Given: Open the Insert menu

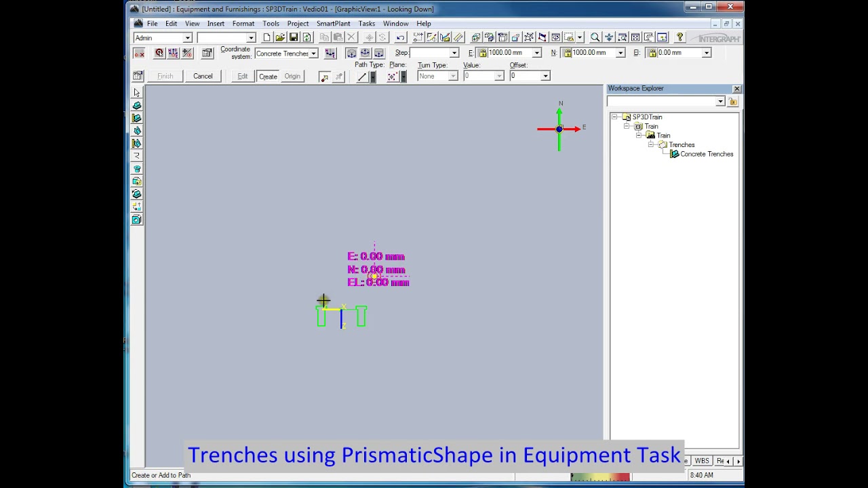Looking at the screenshot, I should coord(216,24).
